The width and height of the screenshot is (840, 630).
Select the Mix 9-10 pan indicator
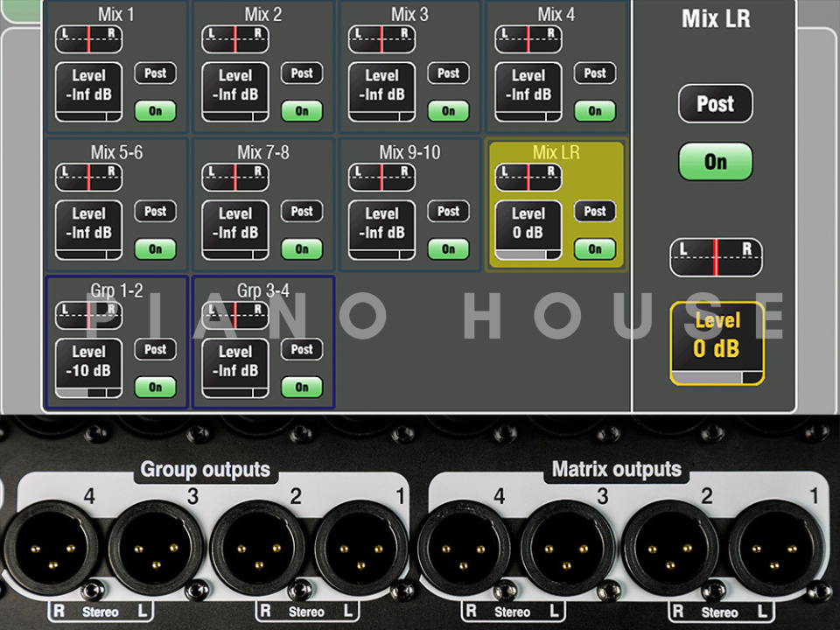[x=381, y=178]
